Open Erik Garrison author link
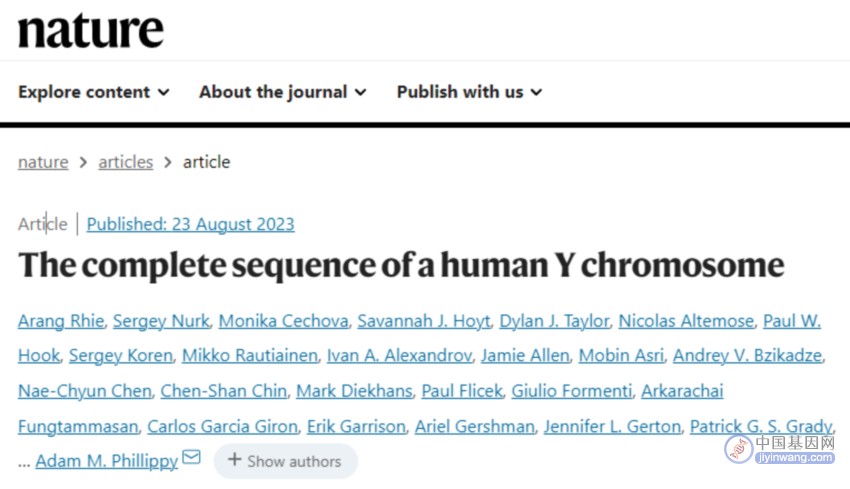 point(356,427)
